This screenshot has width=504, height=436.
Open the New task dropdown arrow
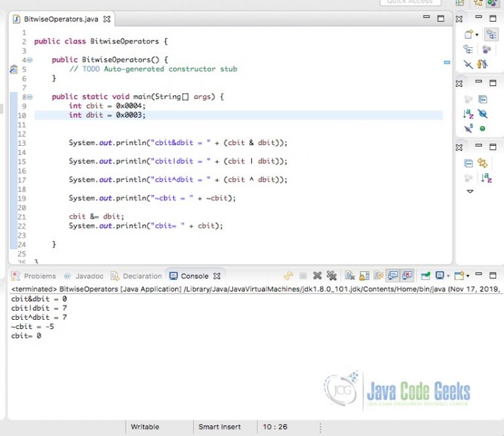coord(477,35)
